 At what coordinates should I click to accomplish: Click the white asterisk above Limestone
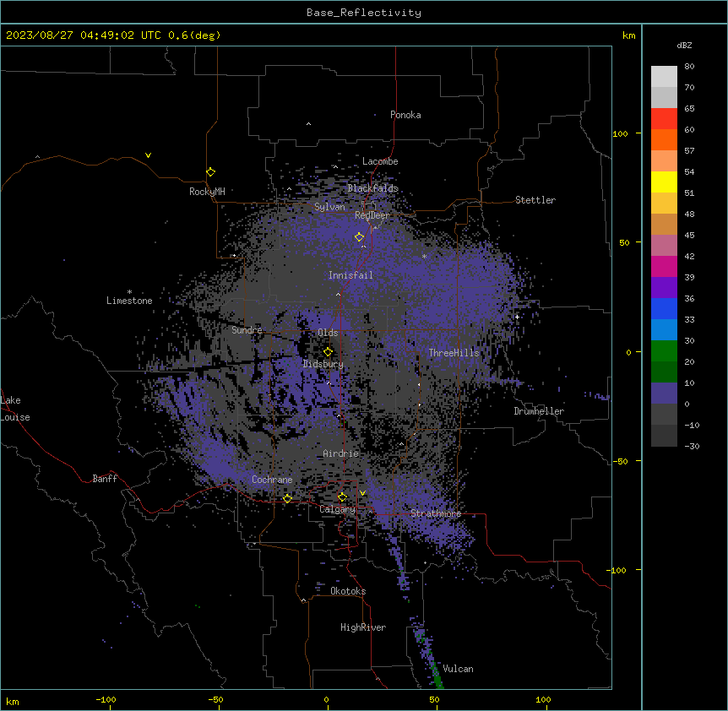tap(129, 292)
